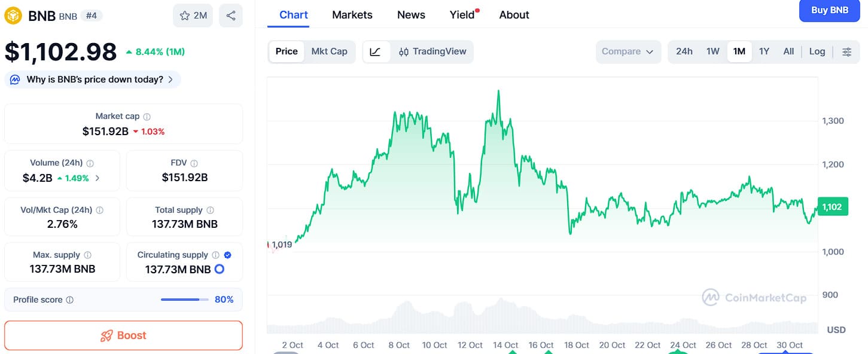Select the line chart icon

tap(376, 51)
